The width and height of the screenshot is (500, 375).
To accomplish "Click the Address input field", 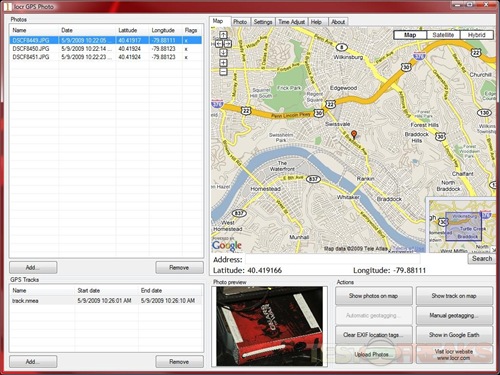I will click(332, 259).
